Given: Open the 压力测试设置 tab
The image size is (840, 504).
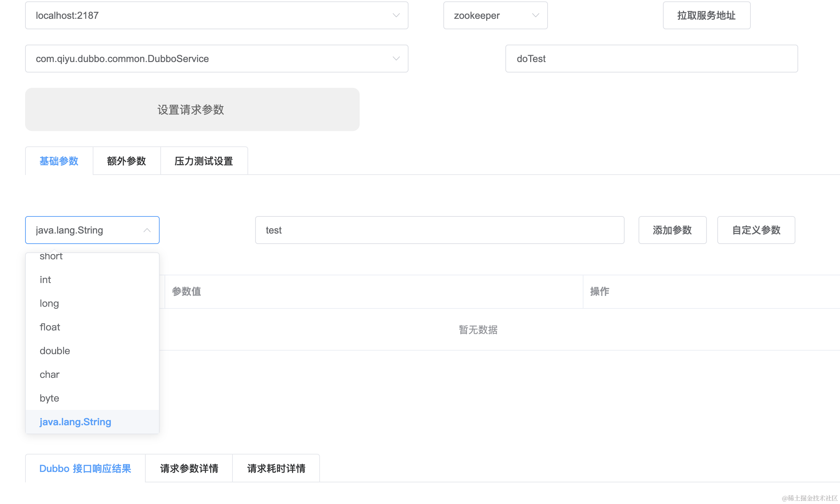Looking at the screenshot, I should click(204, 161).
